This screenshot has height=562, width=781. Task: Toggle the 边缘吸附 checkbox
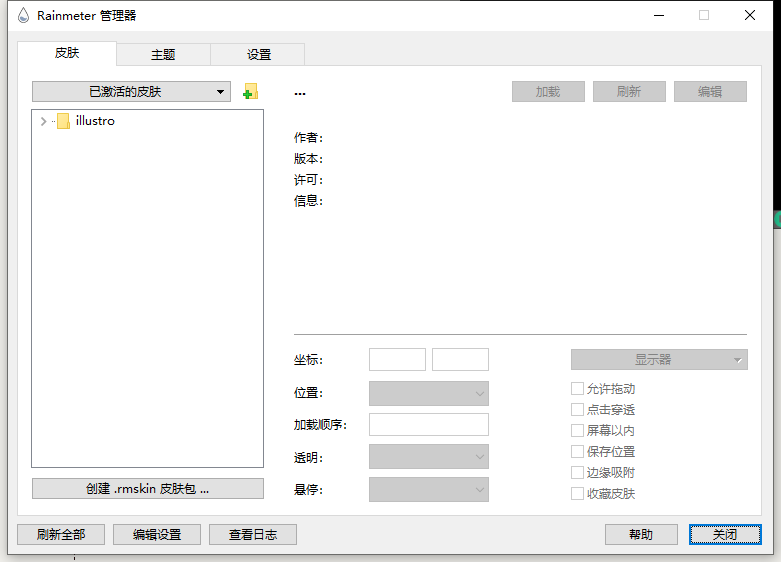coord(577,472)
